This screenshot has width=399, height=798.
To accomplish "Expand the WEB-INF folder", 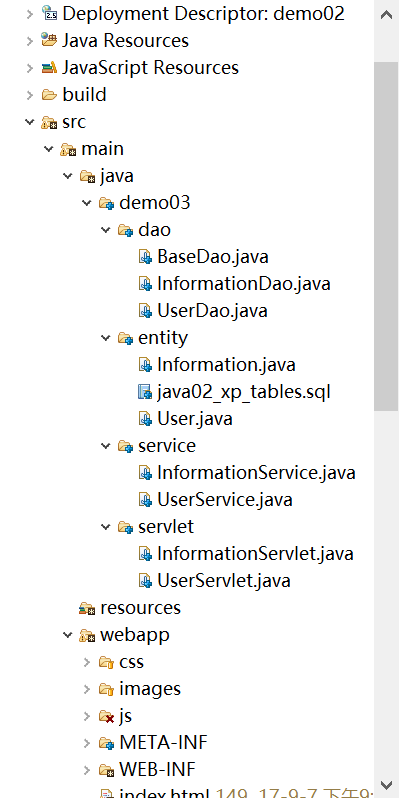I will (x=87, y=770).
